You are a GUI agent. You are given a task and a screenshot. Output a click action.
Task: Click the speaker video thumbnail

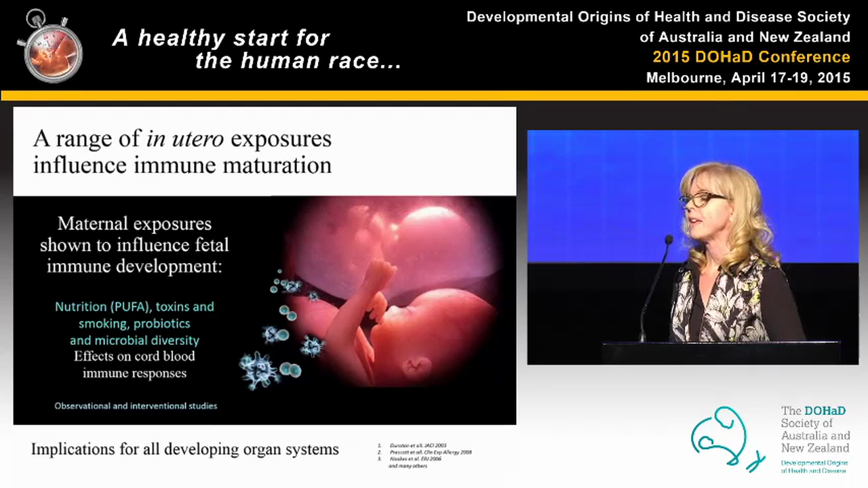[x=693, y=246]
